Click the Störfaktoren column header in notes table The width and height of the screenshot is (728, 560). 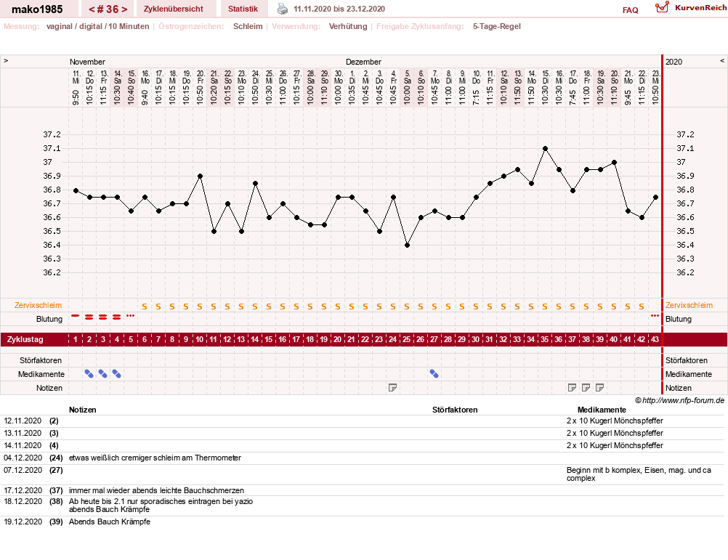coord(455,410)
